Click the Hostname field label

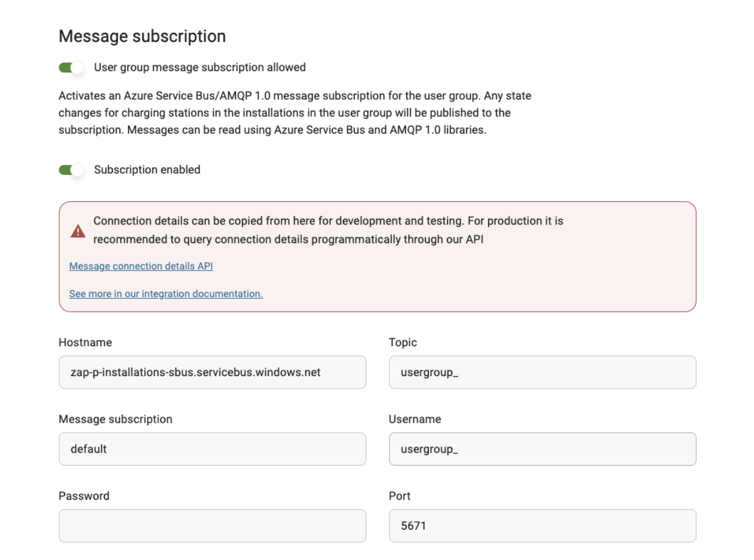click(x=85, y=343)
